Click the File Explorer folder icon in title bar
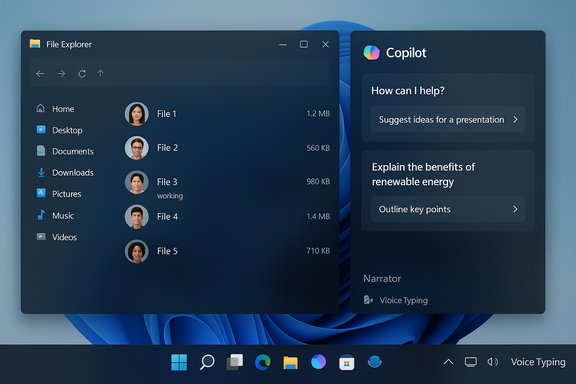 click(x=35, y=44)
